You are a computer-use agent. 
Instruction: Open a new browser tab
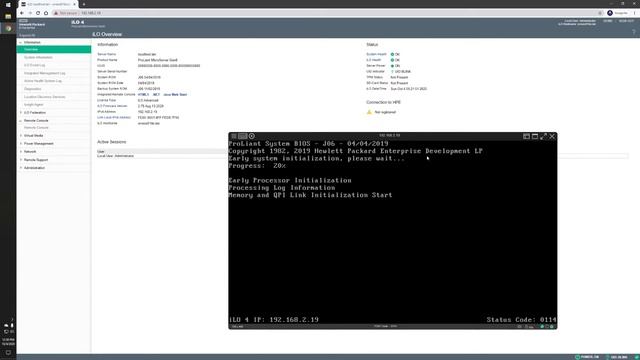point(84,4)
